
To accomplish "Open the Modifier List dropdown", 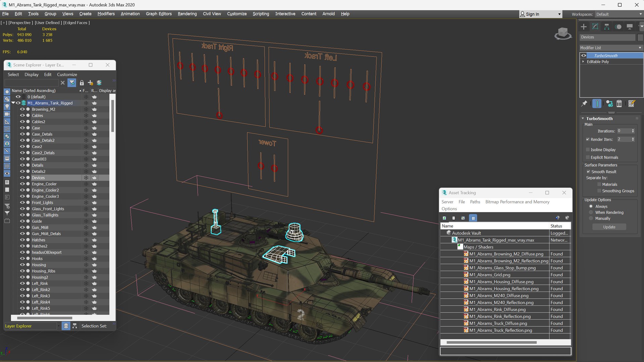I will tap(611, 48).
